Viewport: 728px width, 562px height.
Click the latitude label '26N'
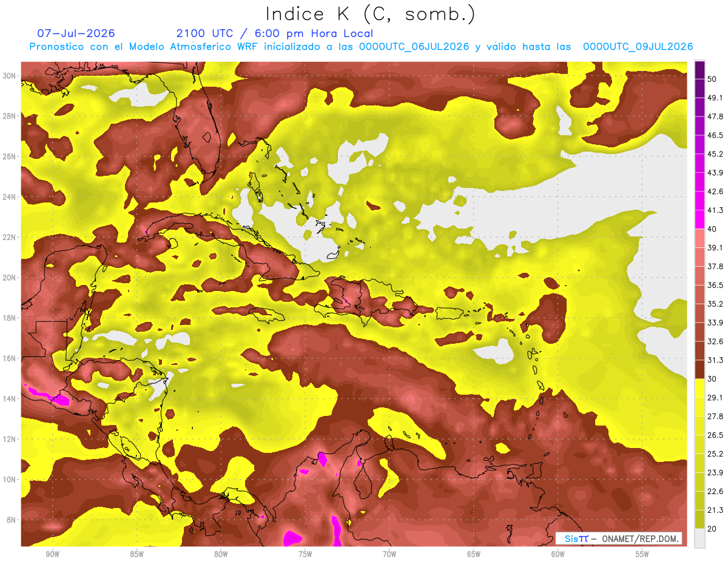pyautogui.click(x=10, y=156)
